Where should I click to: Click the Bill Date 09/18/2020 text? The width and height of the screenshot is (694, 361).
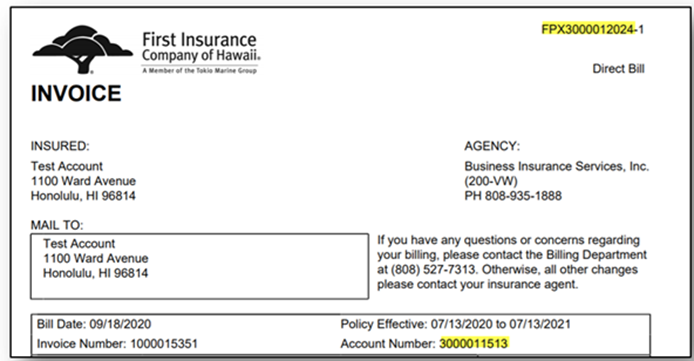pos(94,324)
